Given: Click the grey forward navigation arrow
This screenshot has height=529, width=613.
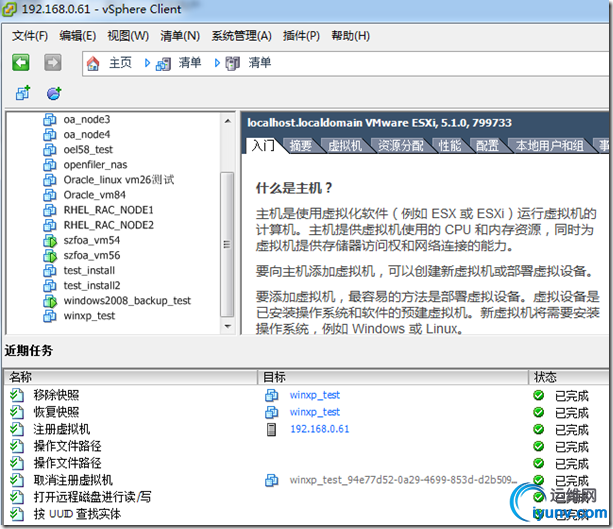Looking at the screenshot, I should point(52,63).
